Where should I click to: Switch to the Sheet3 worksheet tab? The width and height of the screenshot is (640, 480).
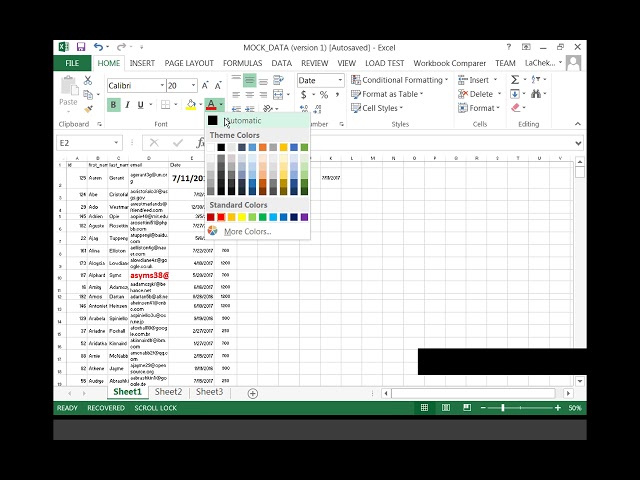coord(209,392)
